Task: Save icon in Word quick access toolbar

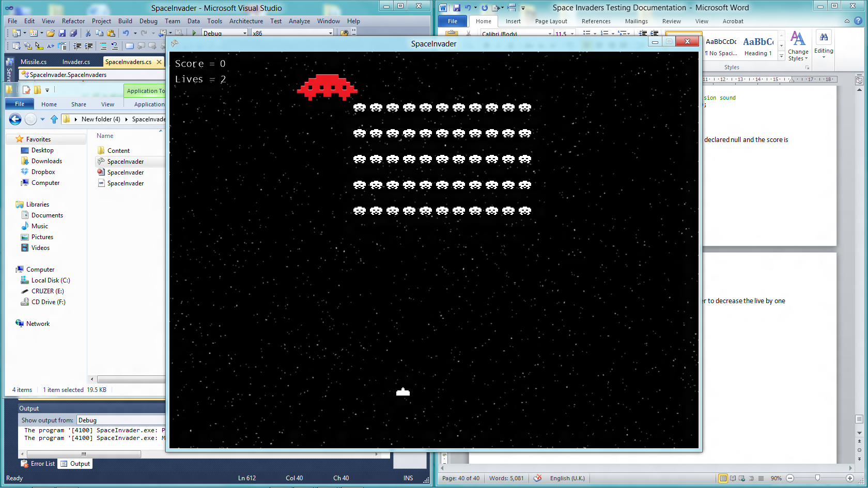Action: (x=457, y=8)
